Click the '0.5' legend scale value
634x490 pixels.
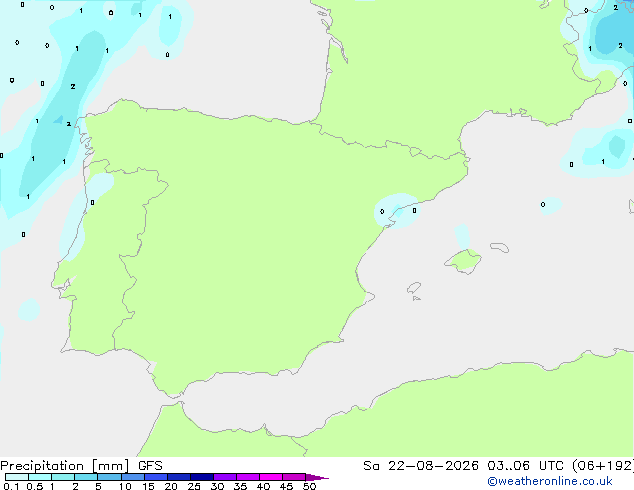coord(35,486)
